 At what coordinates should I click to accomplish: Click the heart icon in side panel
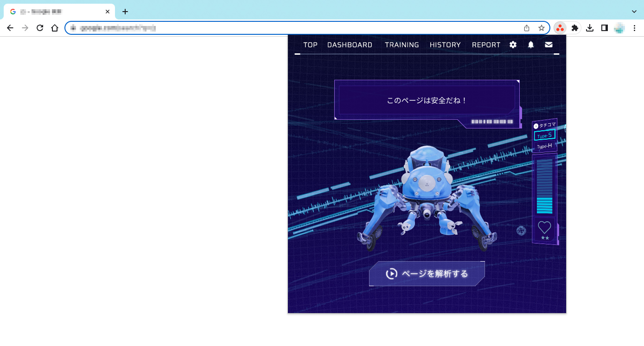pos(544,227)
